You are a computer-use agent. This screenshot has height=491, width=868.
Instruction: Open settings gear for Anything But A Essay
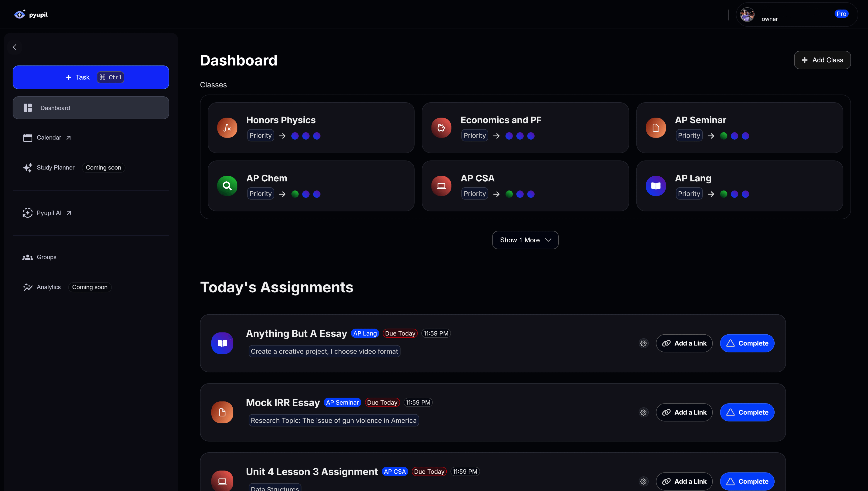(643, 343)
